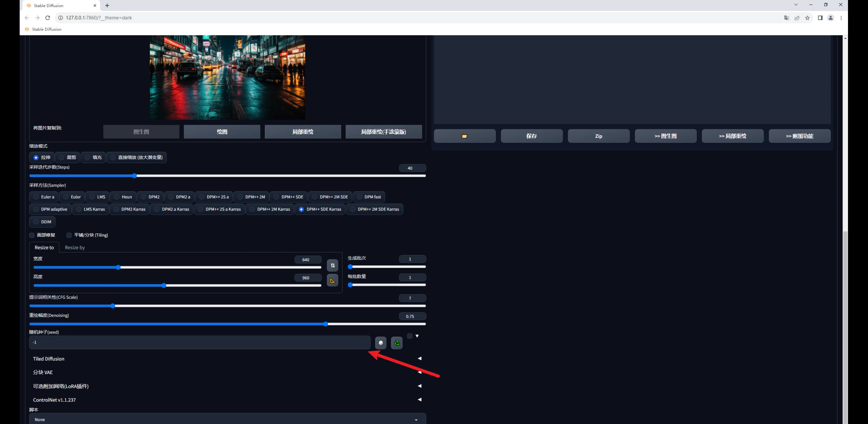Click the city street image thumbnail
Image resolution: width=868 pixels, height=424 pixels.
pos(228,77)
